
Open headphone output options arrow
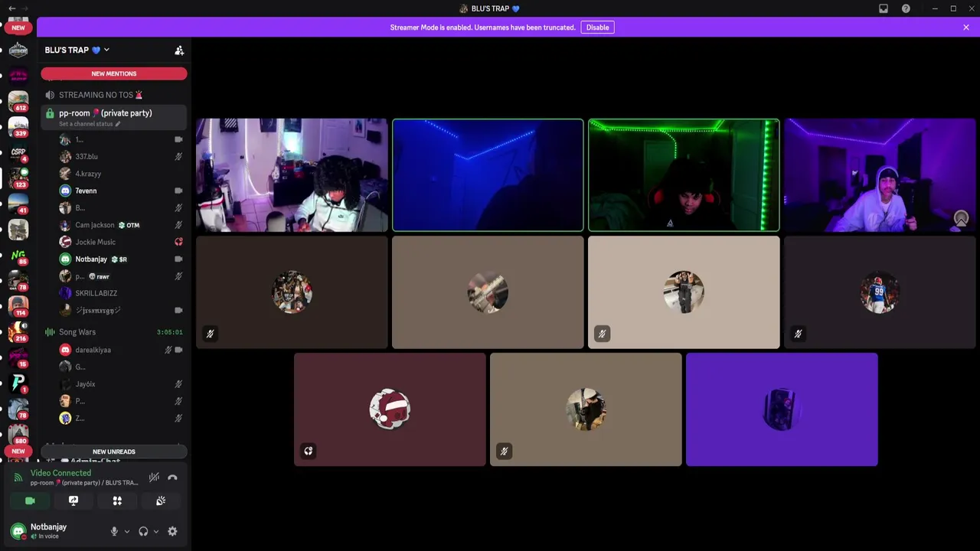click(156, 531)
